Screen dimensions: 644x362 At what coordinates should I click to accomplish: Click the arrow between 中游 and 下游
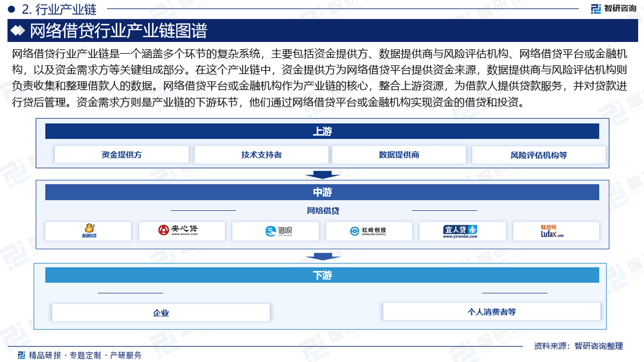[322, 257]
